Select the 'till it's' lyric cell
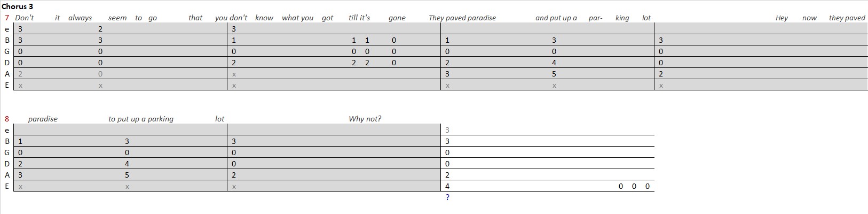 click(359, 18)
